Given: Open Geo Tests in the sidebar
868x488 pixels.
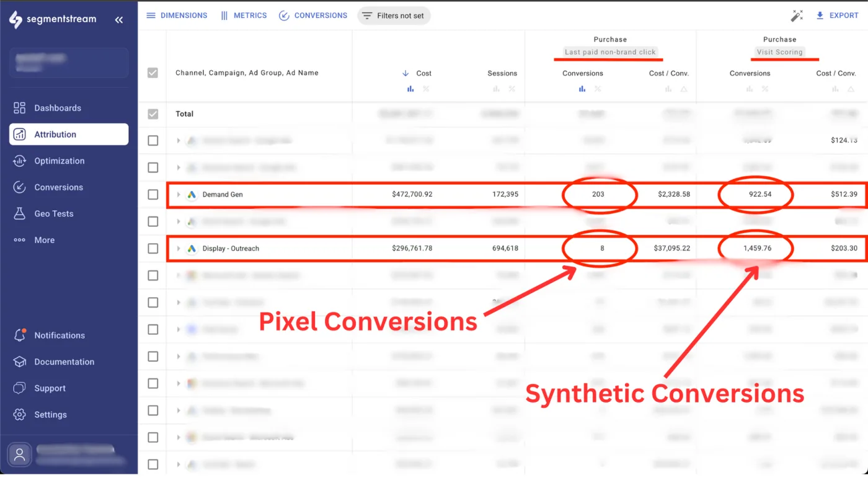Looking at the screenshot, I should 53,213.
